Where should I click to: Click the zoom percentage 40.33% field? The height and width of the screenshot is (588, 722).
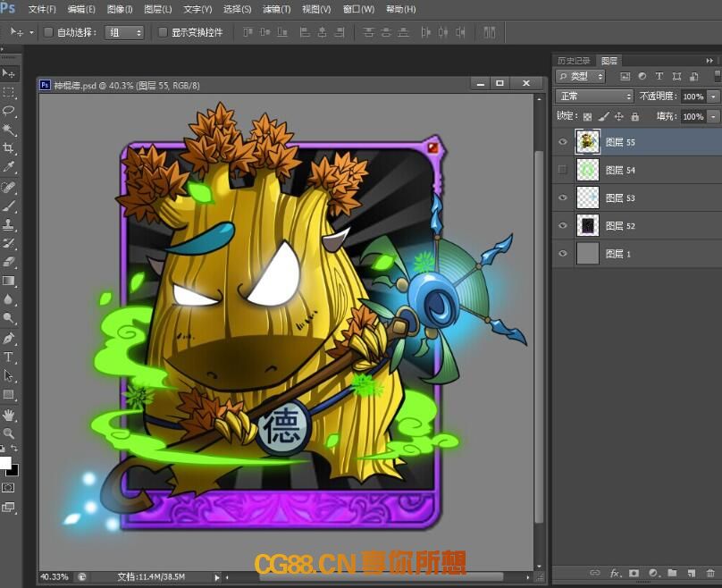[x=55, y=576]
